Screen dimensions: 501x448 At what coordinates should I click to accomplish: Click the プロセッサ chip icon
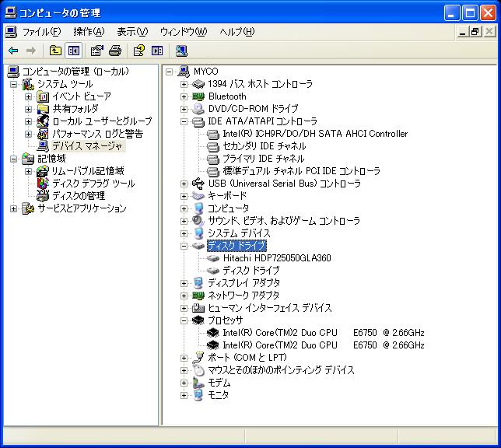198,320
